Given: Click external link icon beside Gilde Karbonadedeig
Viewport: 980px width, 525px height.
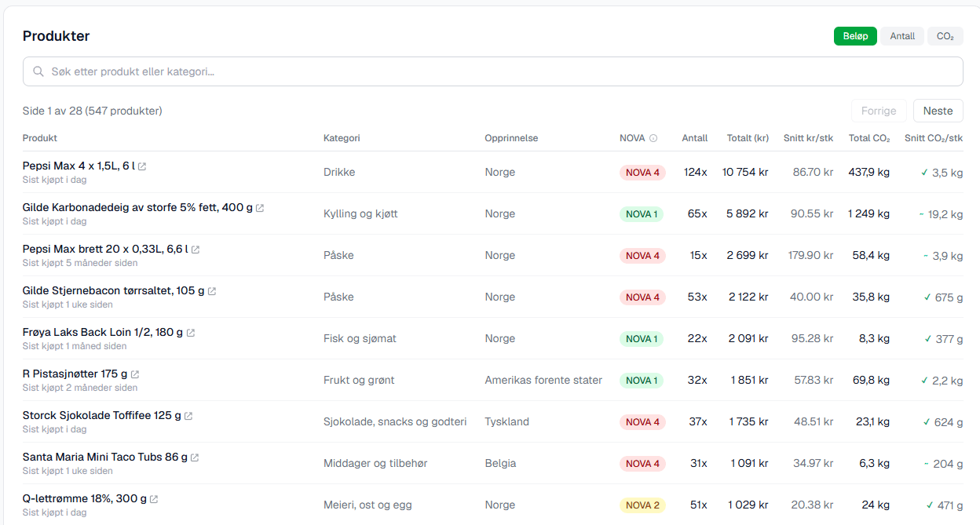Looking at the screenshot, I should (260, 208).
